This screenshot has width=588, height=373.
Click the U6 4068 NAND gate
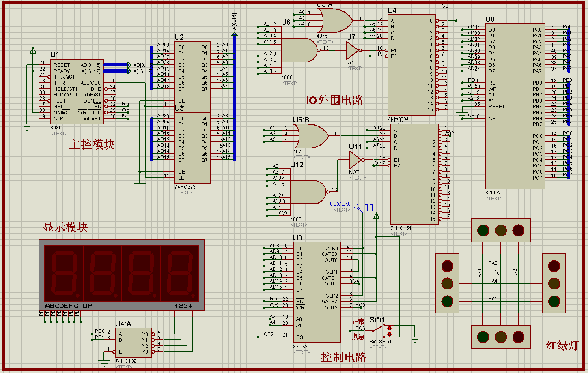pos(299,50)
